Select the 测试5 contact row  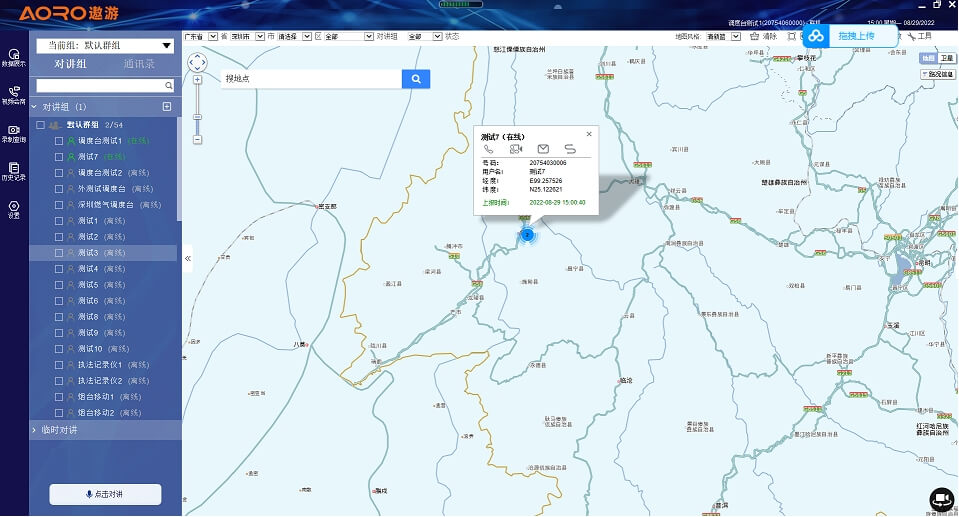click(103, 285)
